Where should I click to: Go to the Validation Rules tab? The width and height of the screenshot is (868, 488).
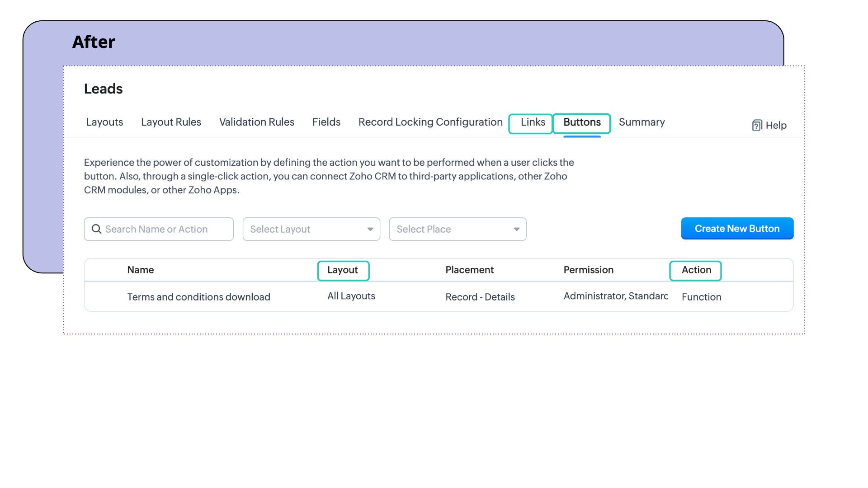coord(256,122)
